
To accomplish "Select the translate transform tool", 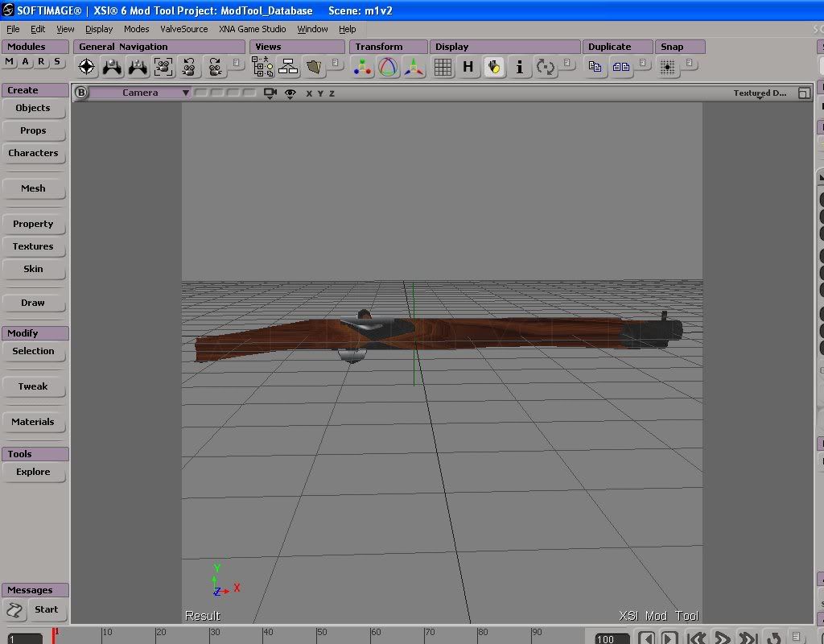I will 414,67.
